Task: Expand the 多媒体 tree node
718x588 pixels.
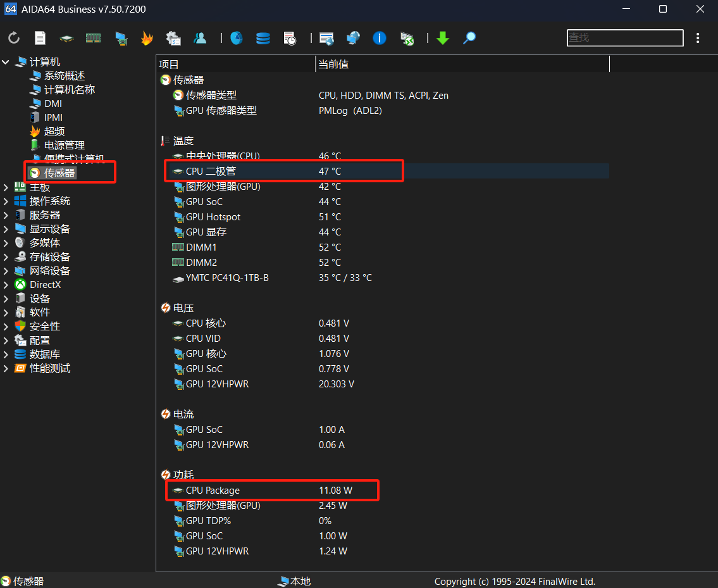Action: click(x=6, y=243)
